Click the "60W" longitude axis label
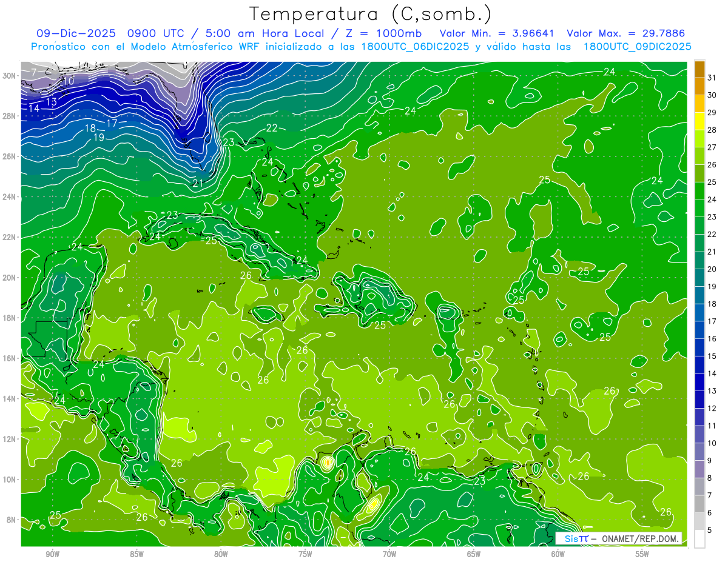This screenshot has height=562, width=728. click(x=558, y=554)
